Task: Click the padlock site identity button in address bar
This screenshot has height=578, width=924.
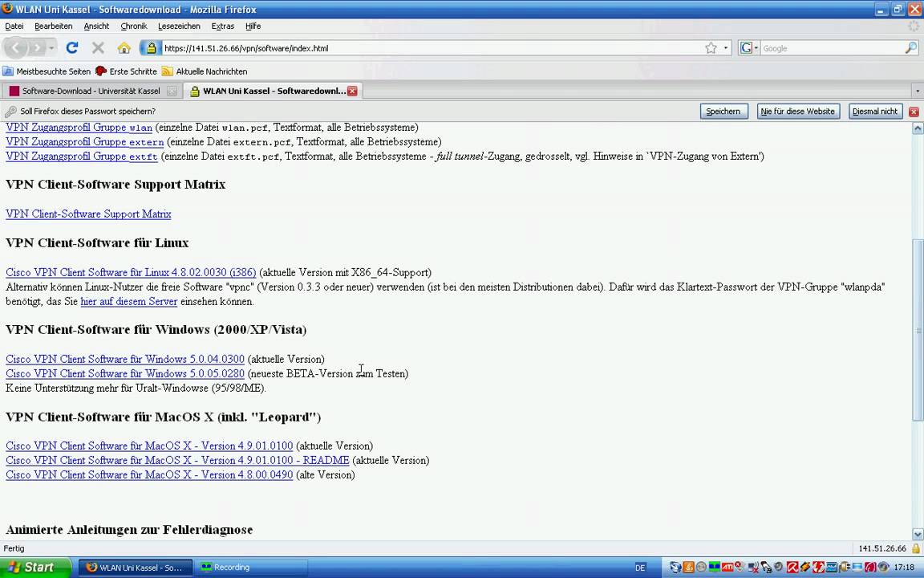Action: click(x=150, y=48)
